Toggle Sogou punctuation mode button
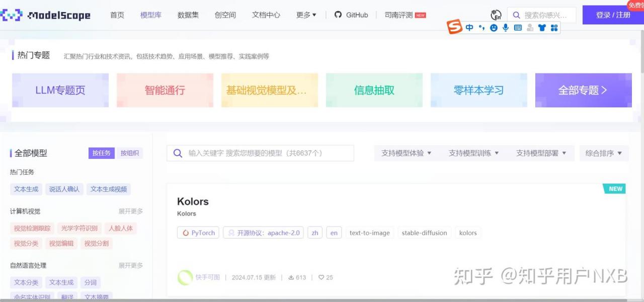644x302 pixels. (x=481, y=28)
